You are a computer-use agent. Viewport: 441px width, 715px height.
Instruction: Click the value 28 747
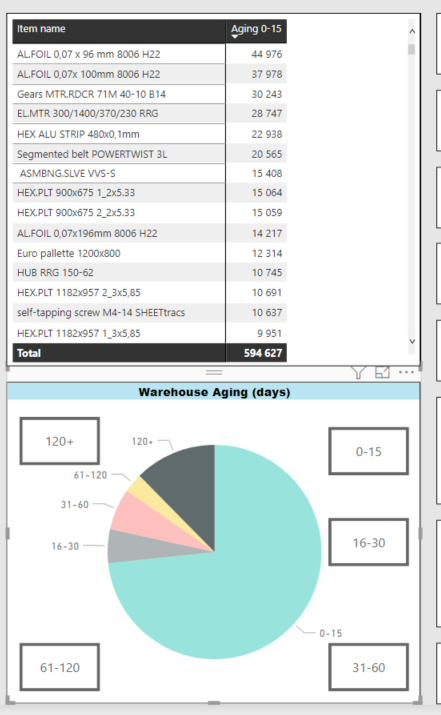tap(267, 114)
